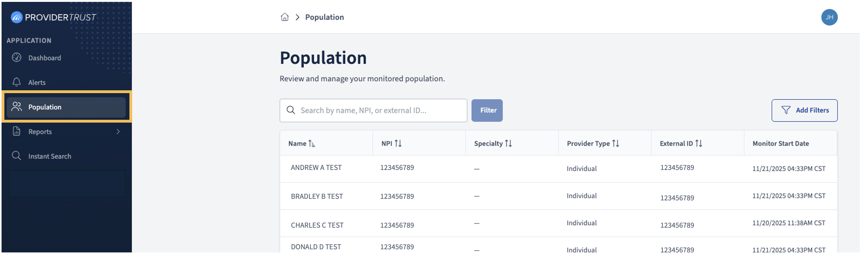Screen dimensions: 868x259
Task: Sort by External ID using its arrows
Action: (x=699, y=144)
